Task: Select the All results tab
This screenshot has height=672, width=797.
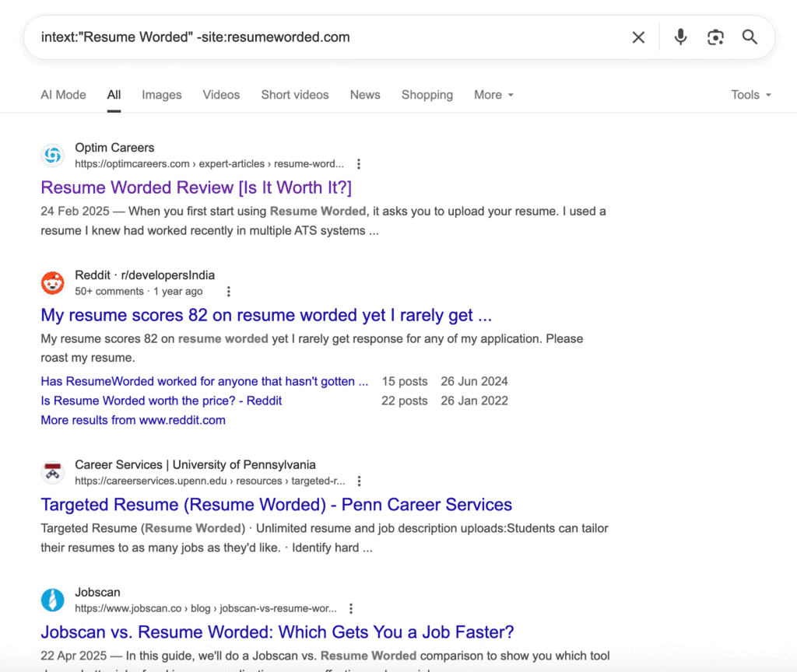Action: coord(114,95)
